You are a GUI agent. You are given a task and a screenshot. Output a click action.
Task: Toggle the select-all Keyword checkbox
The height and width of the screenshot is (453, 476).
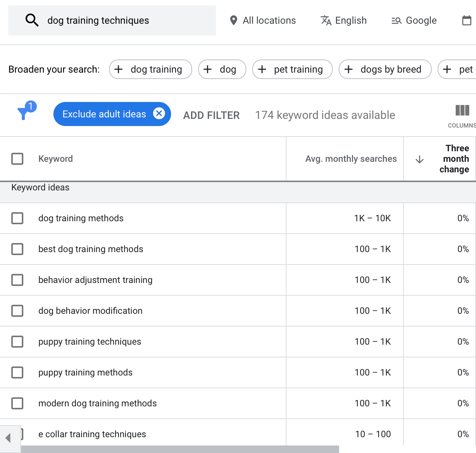click(x=17, y=159)
